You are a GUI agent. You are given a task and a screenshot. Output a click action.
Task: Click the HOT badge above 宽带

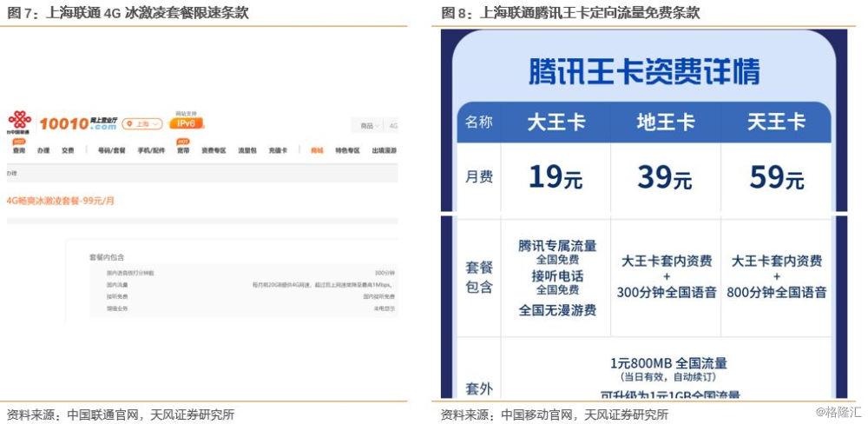[x=183, y=142]
